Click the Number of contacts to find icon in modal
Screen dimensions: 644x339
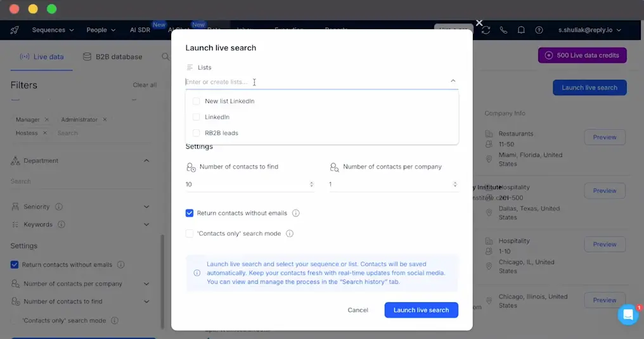191,167
